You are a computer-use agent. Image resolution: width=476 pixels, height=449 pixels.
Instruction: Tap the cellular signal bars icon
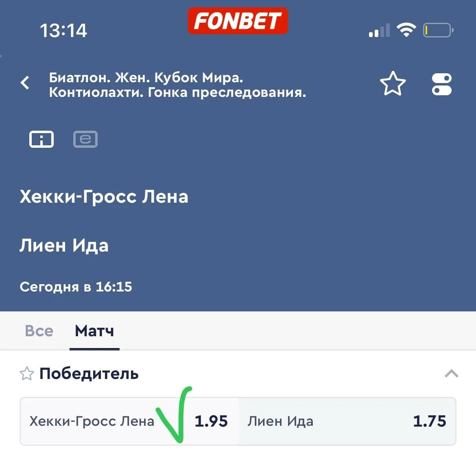[x=379, y=30]
